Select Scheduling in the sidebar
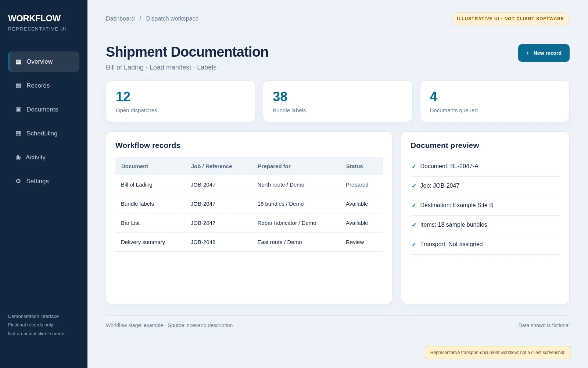The image size is (588, 368). [x=44, y=133]
